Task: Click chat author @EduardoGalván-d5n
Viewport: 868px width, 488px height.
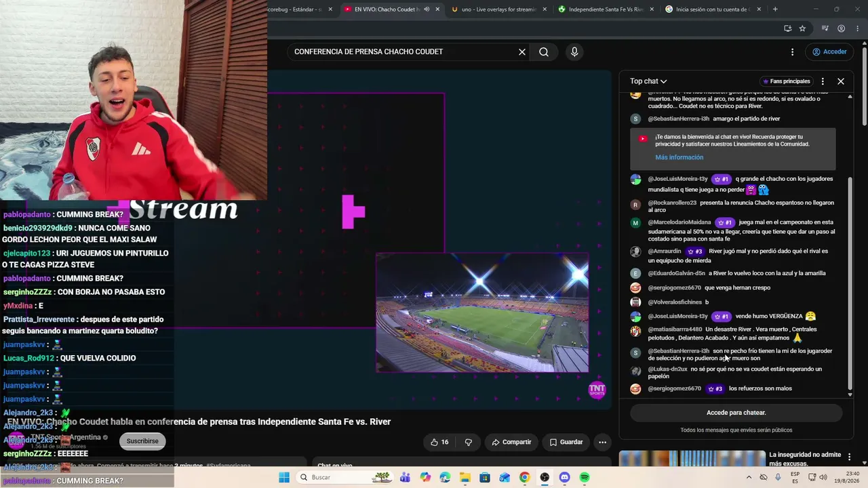Action: [677, 273]
